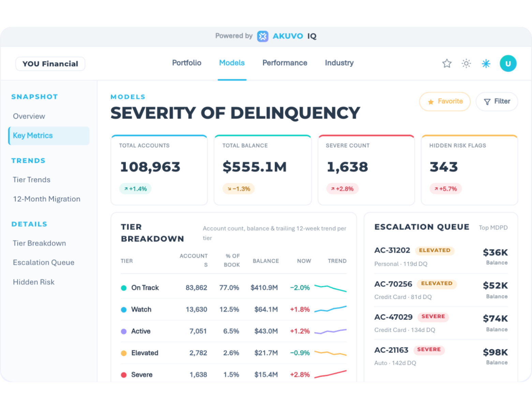Open escalation account AC-31202
Image resolution: width=532 pixels, height=409 pixels.
click(392, 250)
